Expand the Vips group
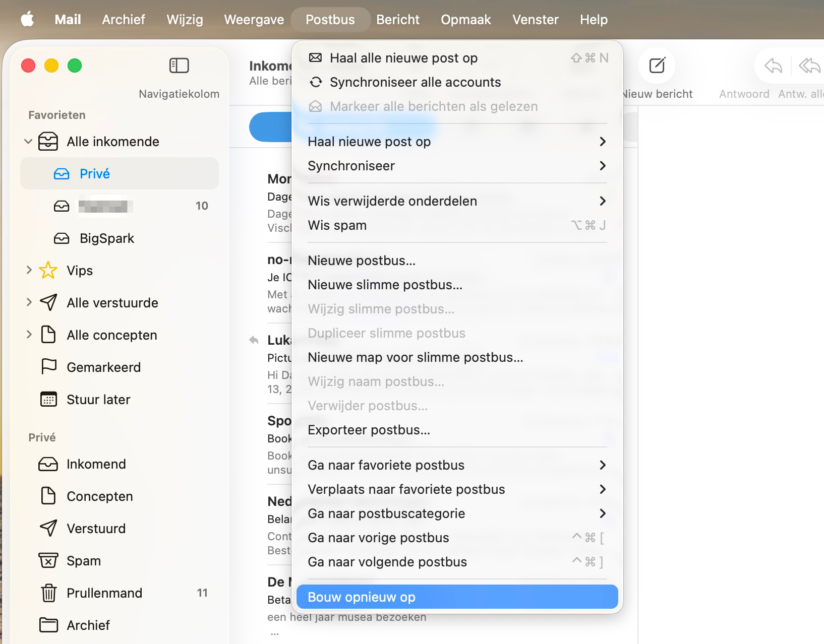The height and width of the screenshot is (644, 824). [x=29, y=271]
